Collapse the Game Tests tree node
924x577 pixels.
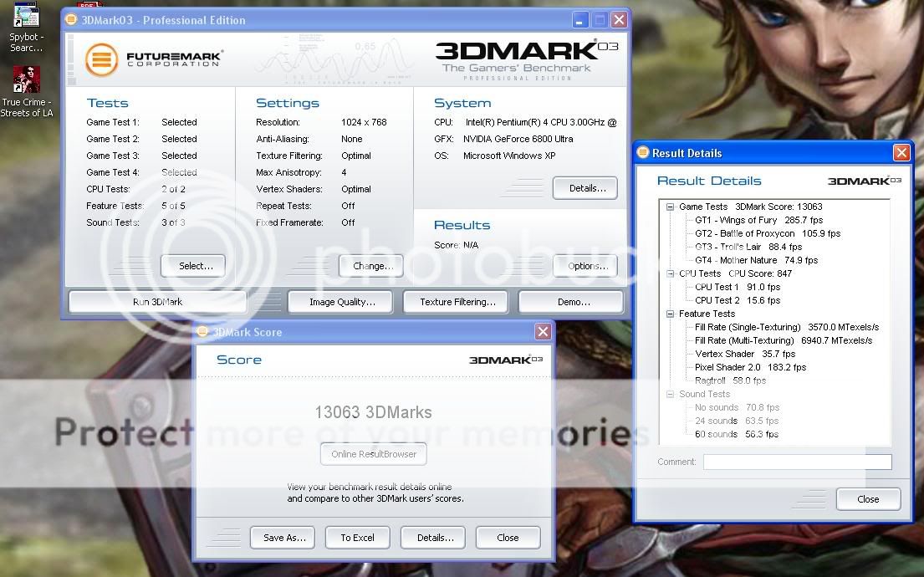671,207
